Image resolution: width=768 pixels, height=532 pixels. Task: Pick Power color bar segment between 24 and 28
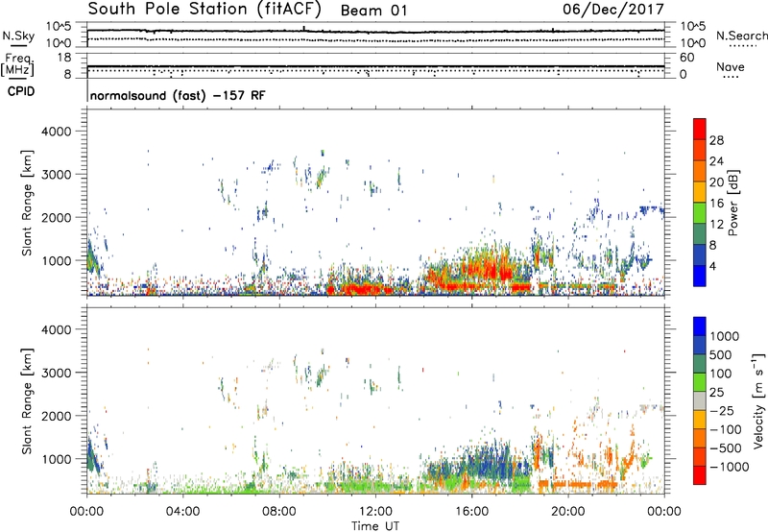pos(700,150)
